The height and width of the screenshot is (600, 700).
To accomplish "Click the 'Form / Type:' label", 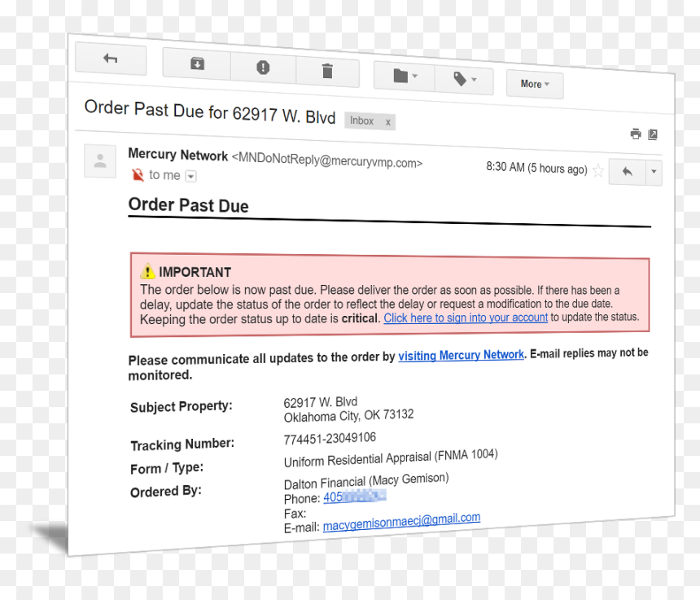I will 167,468.
